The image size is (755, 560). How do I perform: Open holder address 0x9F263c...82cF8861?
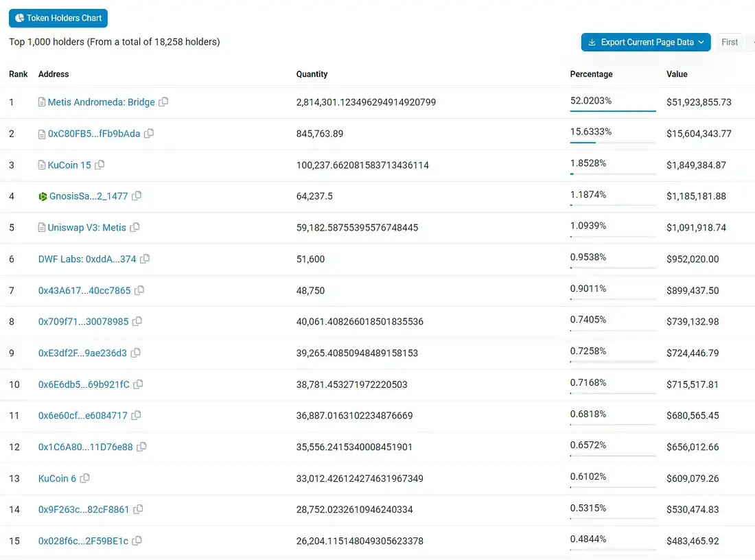tap(84, 510)
